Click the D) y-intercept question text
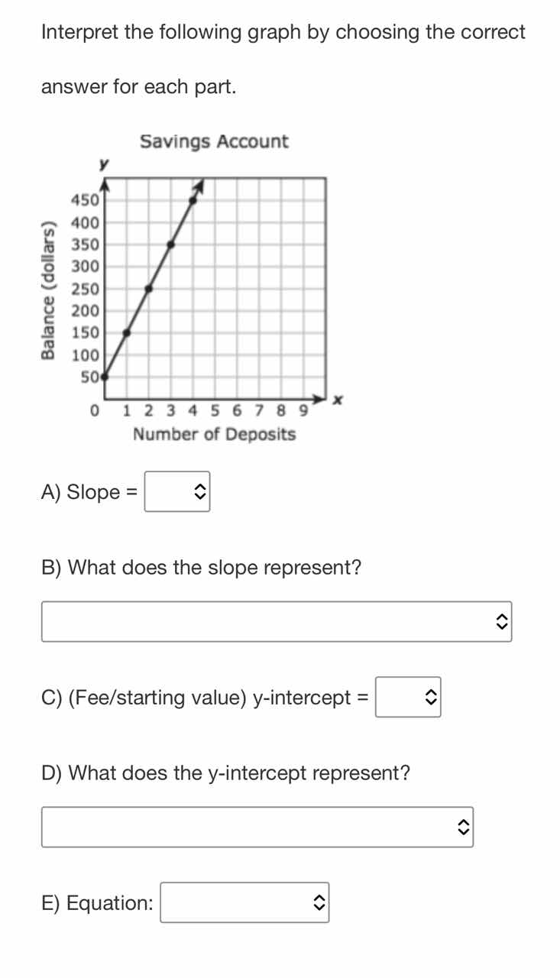Image resolution: width=560 pixels, height=978 pixels. (x=225, y=772)
